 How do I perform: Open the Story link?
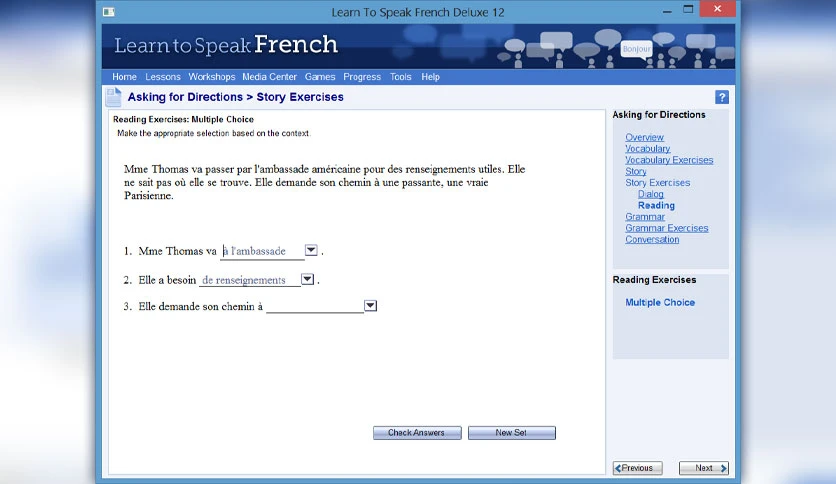(636, 171)
